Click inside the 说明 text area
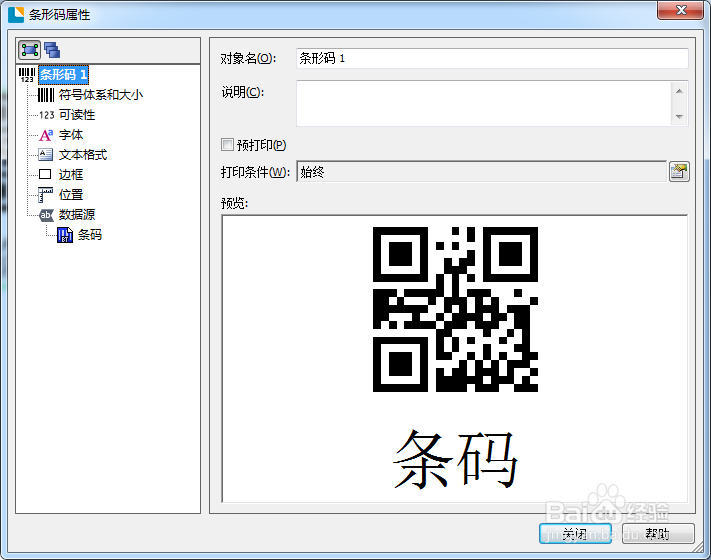Screen dimensions: 711x560 coord(483,103)
